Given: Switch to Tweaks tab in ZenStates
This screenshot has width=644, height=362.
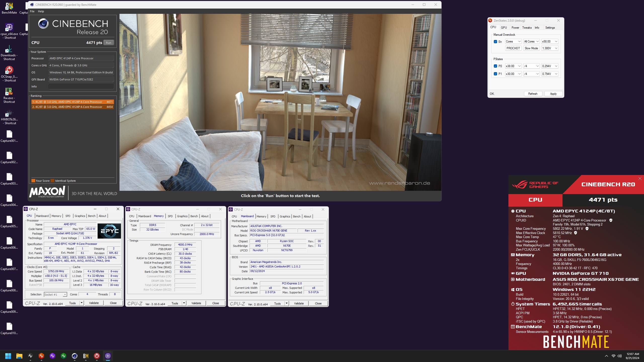Looking at the screenshot, I should pyautogui.click(x=527, y=28).
